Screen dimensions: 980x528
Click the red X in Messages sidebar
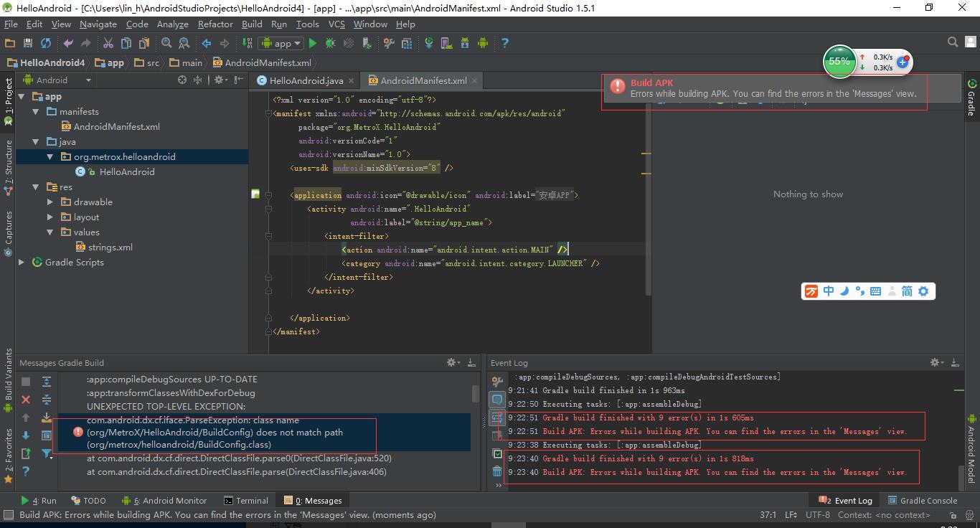(26, 400)
